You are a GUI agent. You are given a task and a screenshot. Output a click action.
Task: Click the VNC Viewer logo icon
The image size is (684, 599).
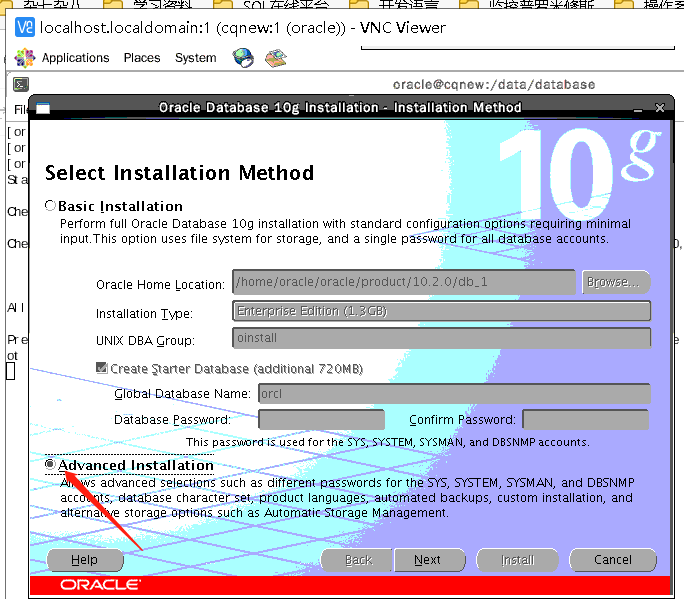24,27
